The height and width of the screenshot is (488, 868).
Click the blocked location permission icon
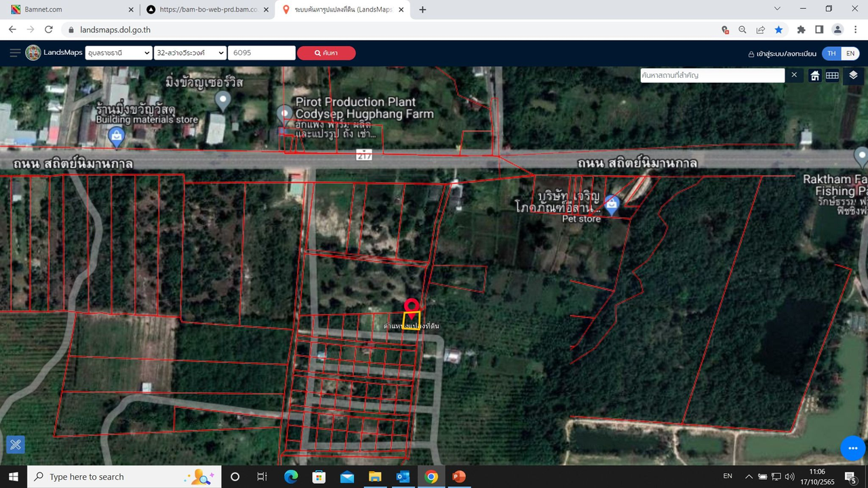point(725,30)
